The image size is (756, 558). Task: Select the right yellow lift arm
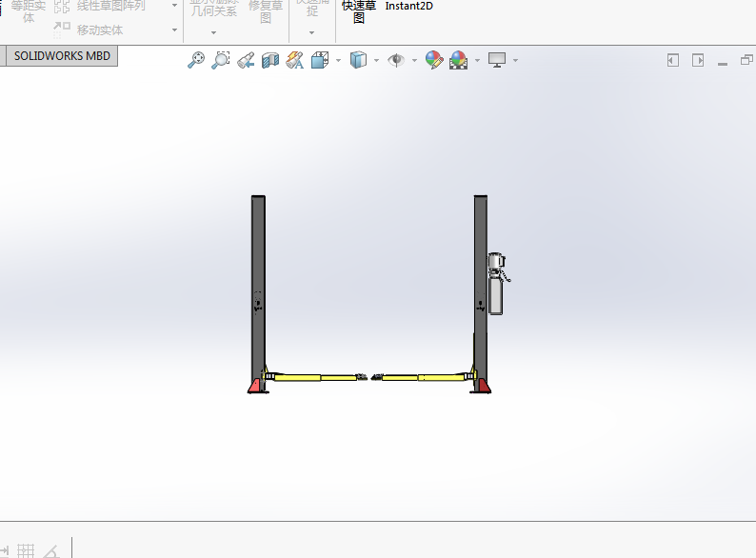[x=425, y=378]
